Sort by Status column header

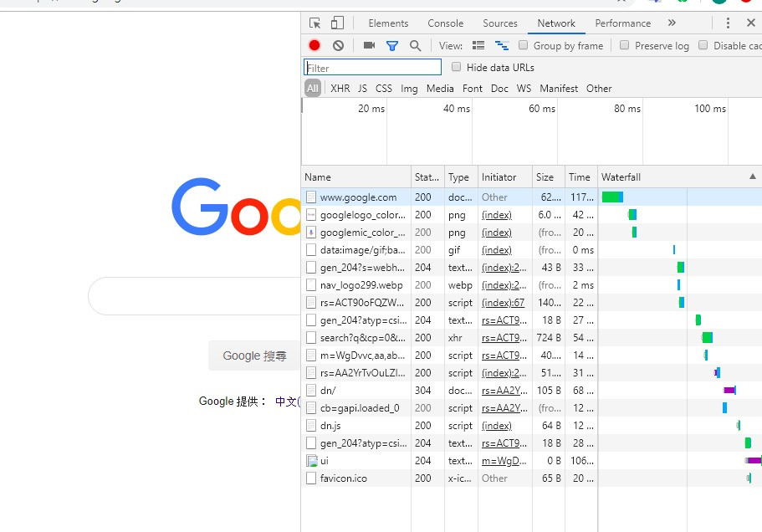point(427,176)
